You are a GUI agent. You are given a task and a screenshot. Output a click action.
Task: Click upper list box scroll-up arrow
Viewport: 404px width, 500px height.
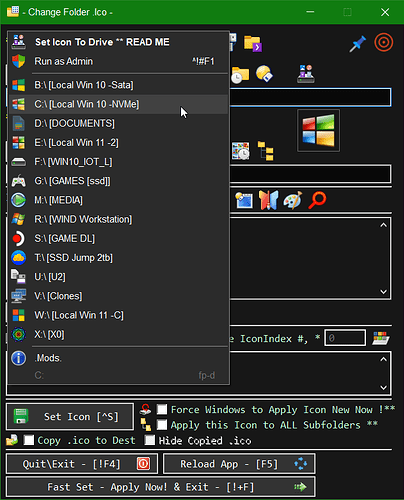pyautogui.click(x=383, y=225)
